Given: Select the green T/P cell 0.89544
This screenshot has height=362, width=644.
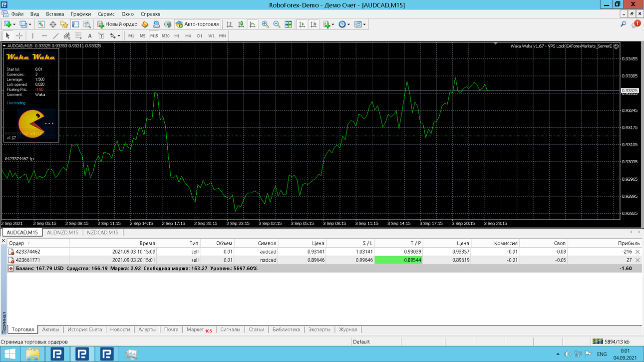Looking at the screenshot, I should [x=399, y=260].
